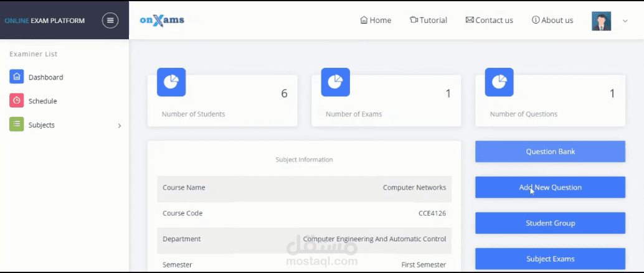Click the user profile avatar
The width and height of the screenshot is (644, 273).
tap(601, 21)
